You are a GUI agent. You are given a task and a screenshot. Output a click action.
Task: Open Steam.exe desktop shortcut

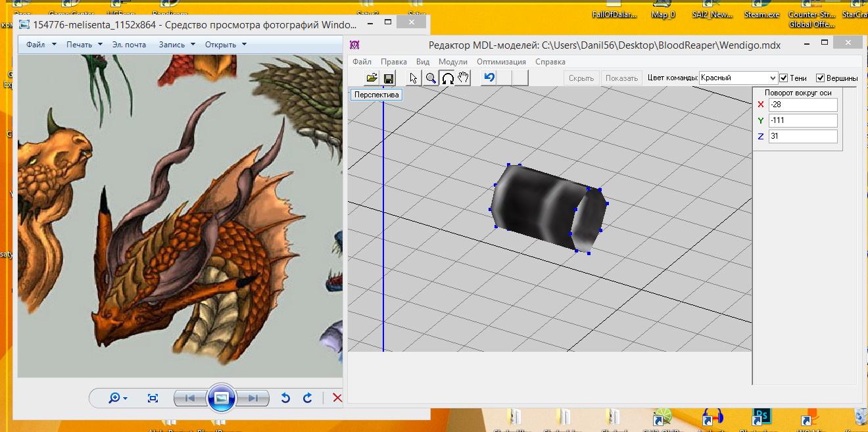(761, 9)
